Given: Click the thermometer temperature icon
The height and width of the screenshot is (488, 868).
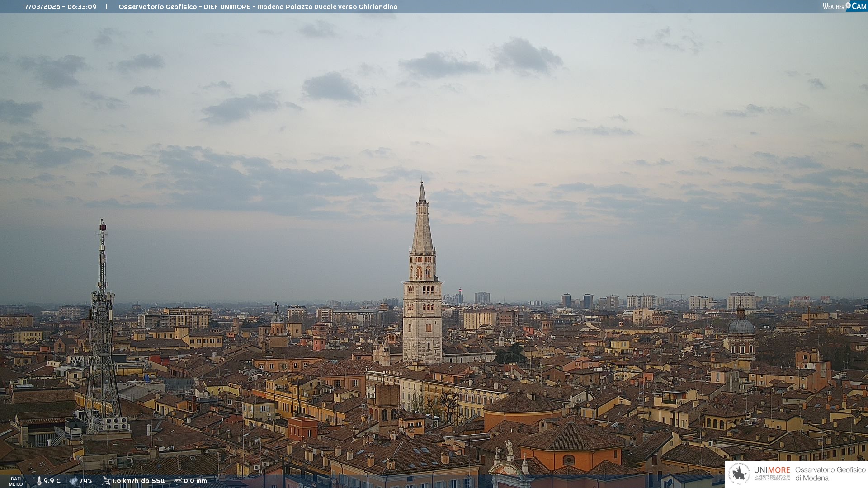Looking at the screenshot, I should 39,481.
